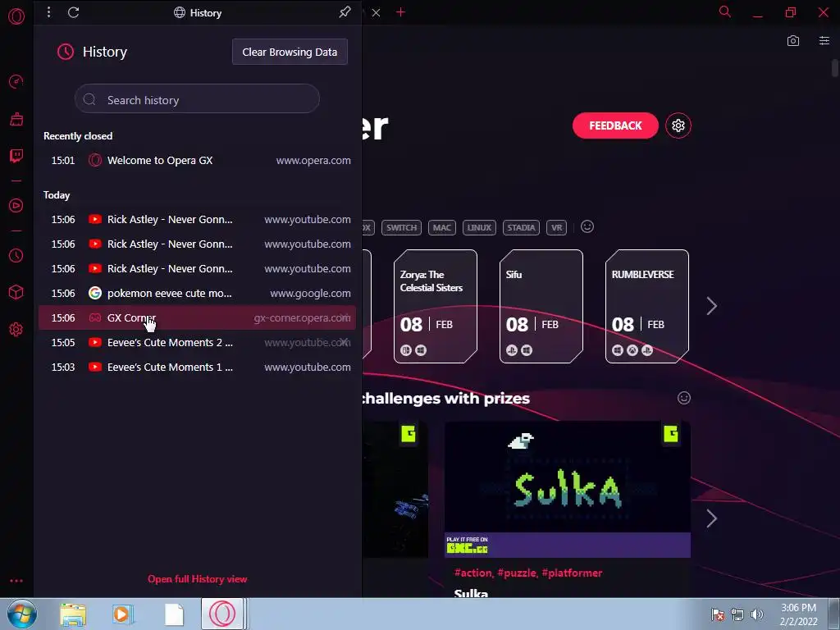
Task: Open Settings gear icon in sidebar
Action: [16, 330]
